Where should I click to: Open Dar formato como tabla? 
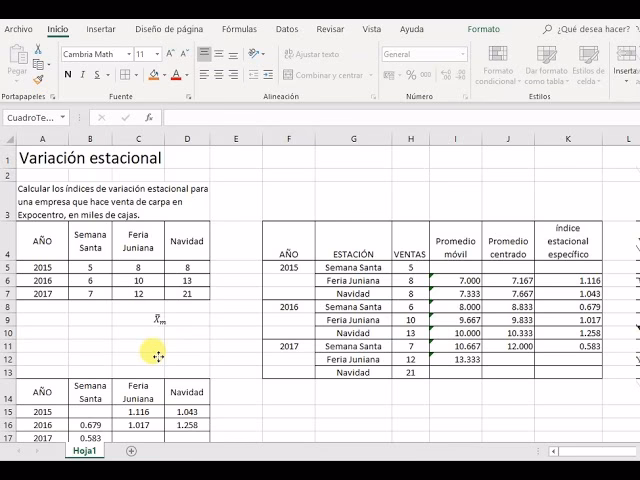[547, 64]
